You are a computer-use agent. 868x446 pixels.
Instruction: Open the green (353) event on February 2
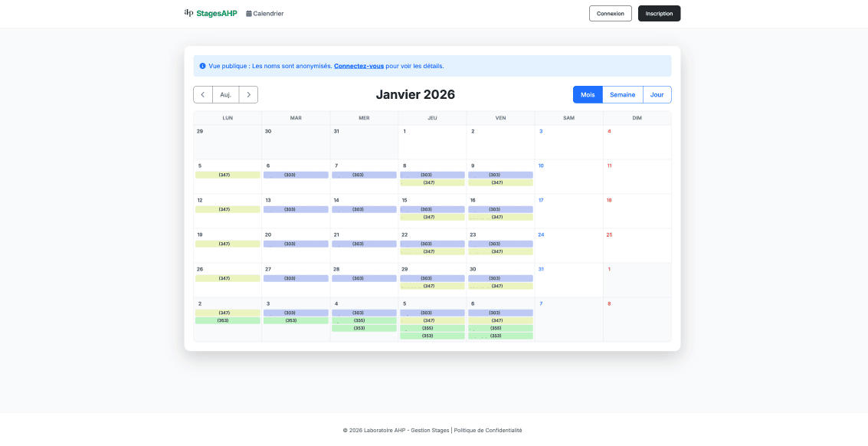click(228, 320)
